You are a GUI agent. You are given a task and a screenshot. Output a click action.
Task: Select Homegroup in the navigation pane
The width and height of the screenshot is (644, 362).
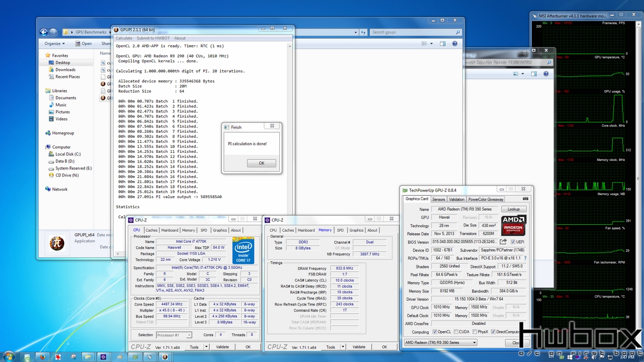click(x=62, y=133)
